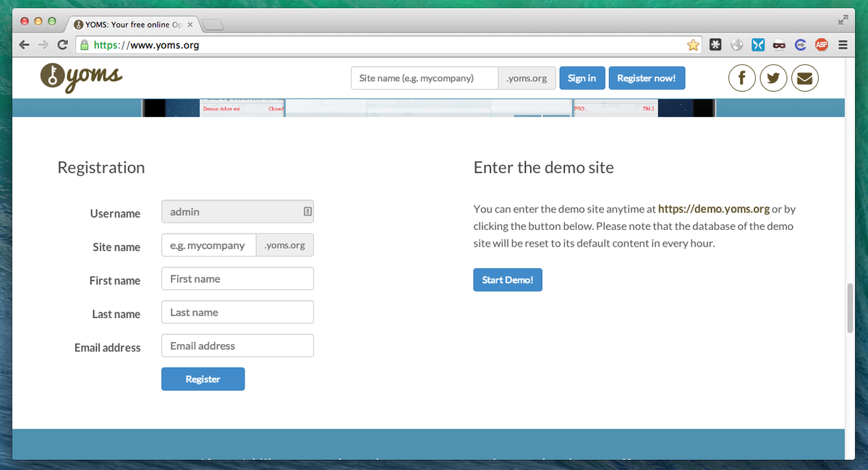Click the .yoms.org suffix in header
868x470 pixels.
tap(527, 78)
